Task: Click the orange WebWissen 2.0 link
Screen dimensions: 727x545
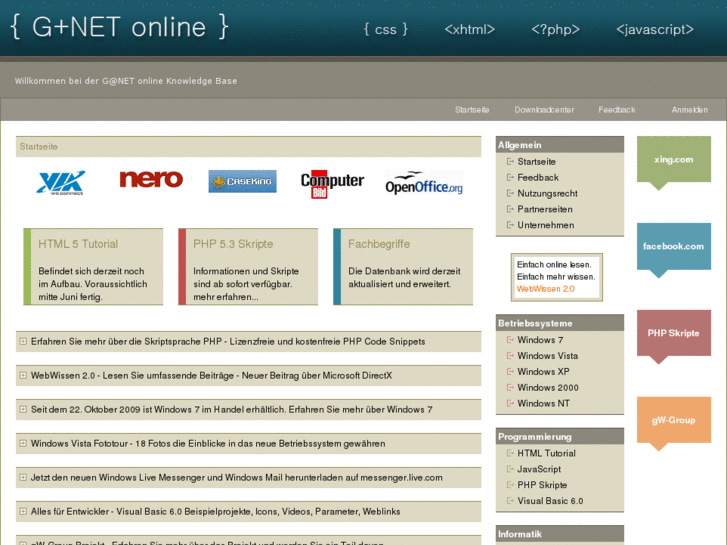Action: tap(546, 289)
